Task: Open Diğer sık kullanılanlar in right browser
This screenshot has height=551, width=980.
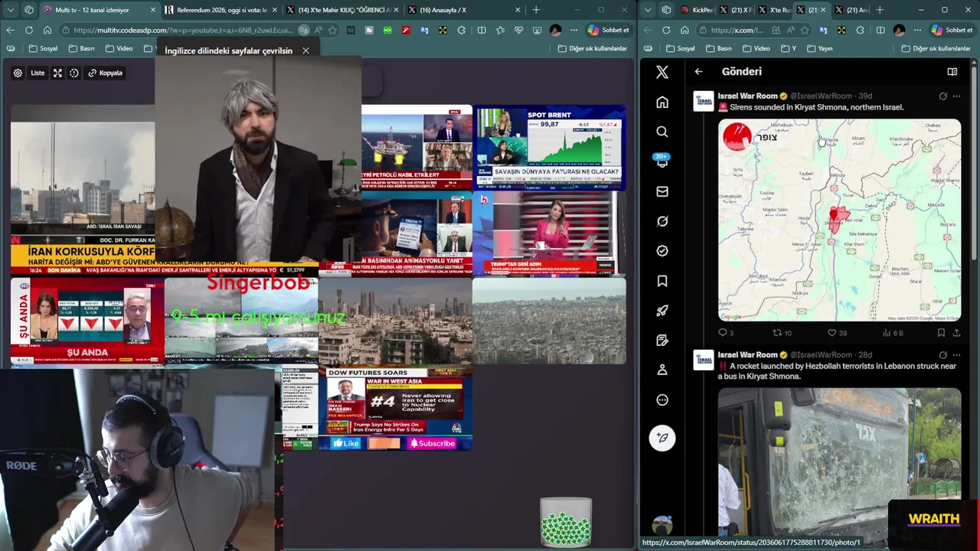Action: tap(936, 48)
